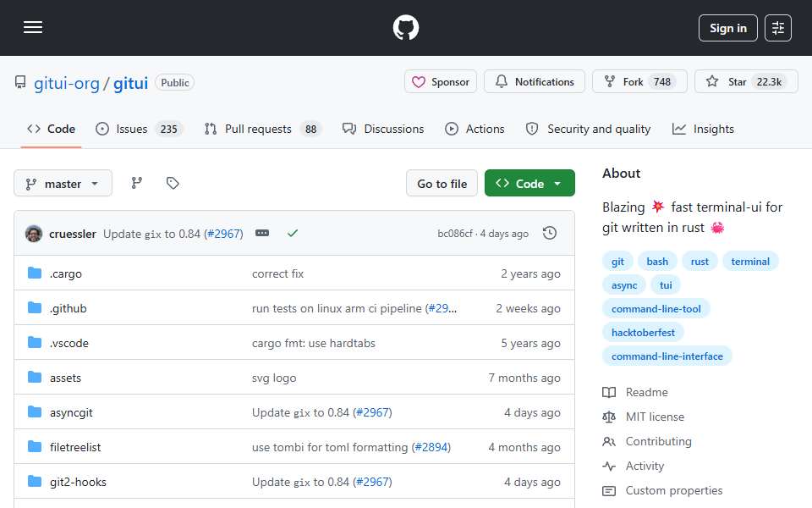The height and width of the screenshot is (508, 812).
Task: View branches via the branch icon
Action: (x=137, y=183)
